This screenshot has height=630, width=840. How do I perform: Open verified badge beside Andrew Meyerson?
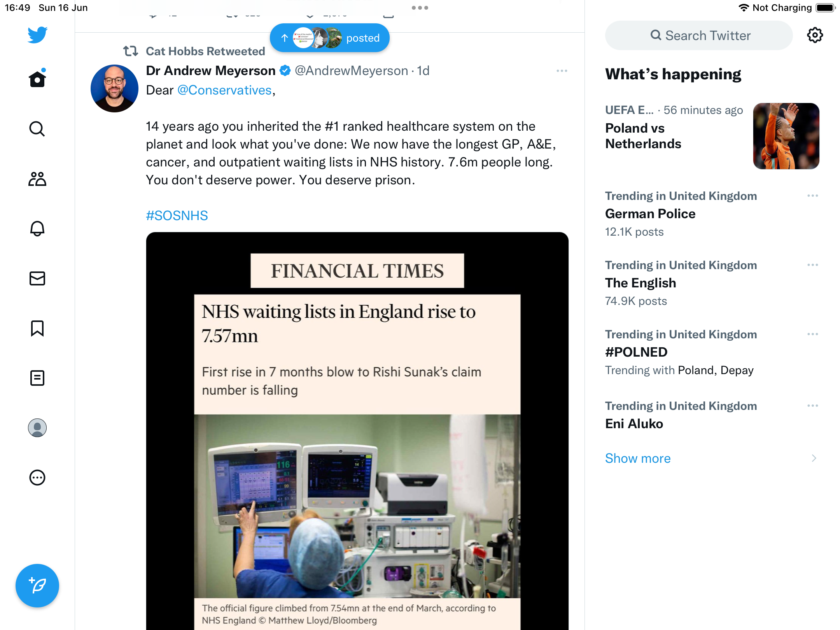tap(285, 71)
